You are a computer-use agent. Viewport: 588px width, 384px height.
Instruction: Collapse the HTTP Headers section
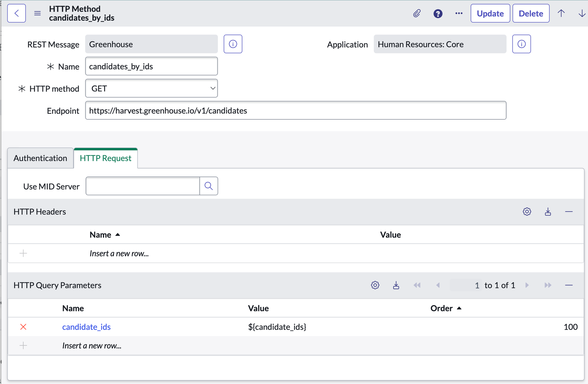(x=569, y=212)
